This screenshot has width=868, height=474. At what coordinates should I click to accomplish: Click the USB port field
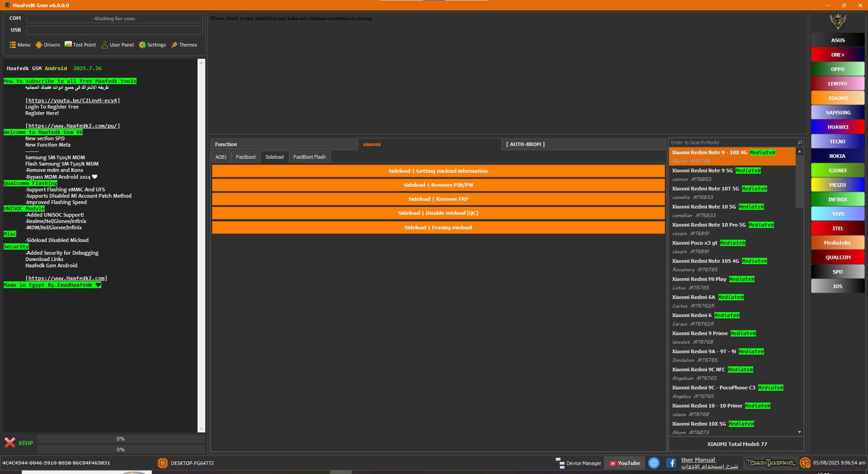pyautogui.click(x=114, y=30)
